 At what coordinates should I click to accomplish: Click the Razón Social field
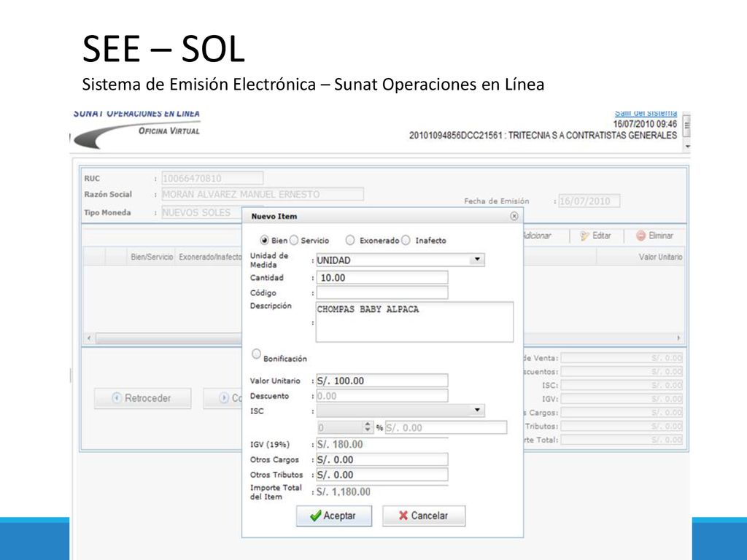pyautogui.click(x=263, y=194)
